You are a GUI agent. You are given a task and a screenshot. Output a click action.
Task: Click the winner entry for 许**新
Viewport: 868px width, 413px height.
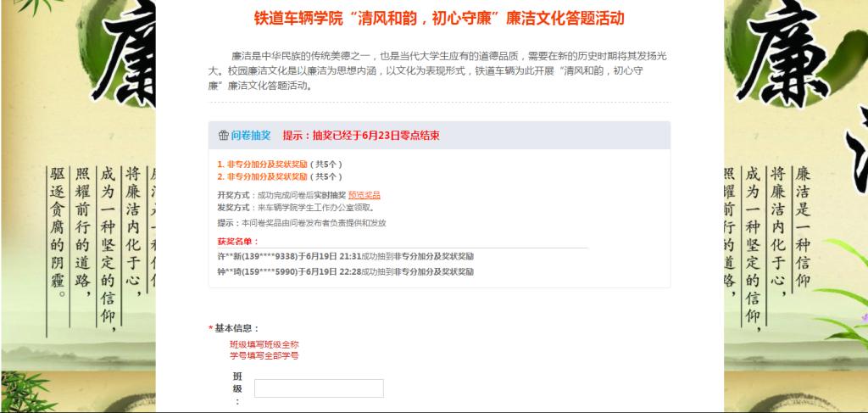(x=346, y=256)
